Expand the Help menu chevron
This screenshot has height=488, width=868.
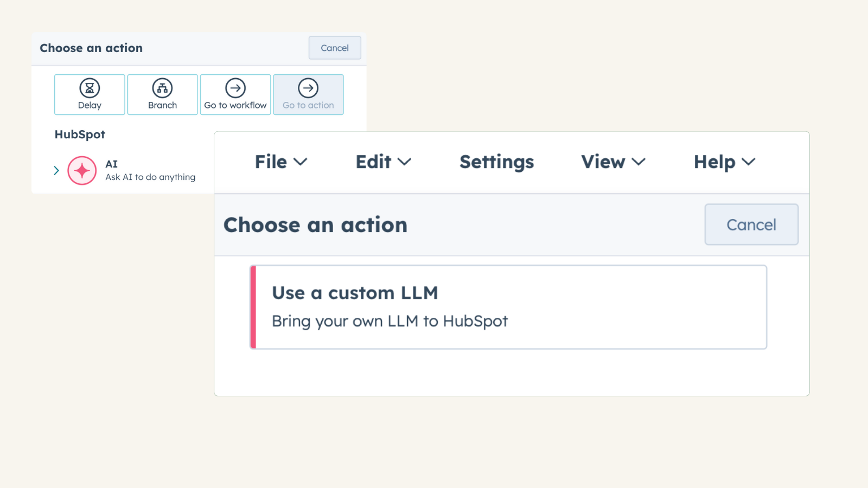(x=749, y=162)
